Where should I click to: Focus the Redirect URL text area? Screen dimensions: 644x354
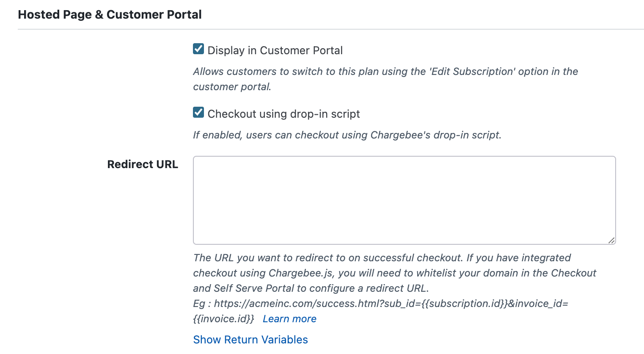(404, 200)
